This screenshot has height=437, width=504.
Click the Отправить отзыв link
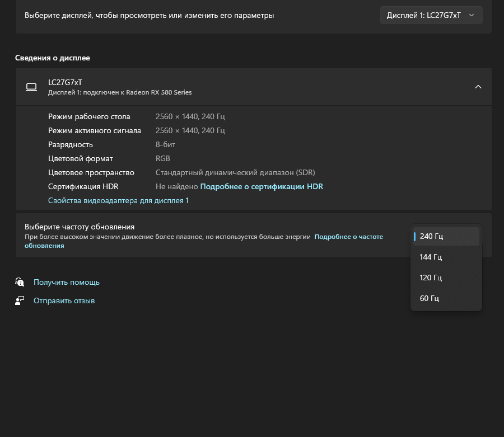pyautogui.click(x=64, y=301)
